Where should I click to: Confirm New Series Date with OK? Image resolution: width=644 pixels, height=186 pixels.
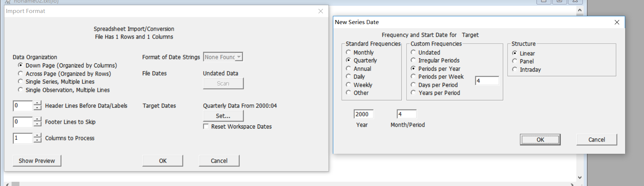[x=540, y=140]
